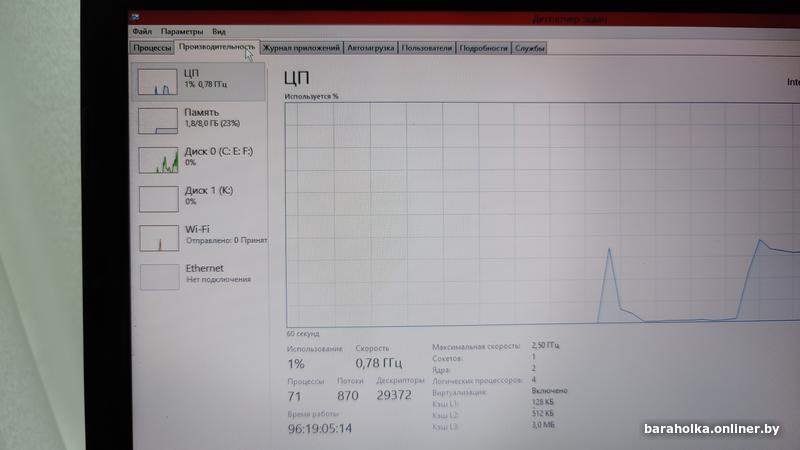Switch to the Процессы tab
The height and width of the screenshot is (450, 800).
pos(152,48)
